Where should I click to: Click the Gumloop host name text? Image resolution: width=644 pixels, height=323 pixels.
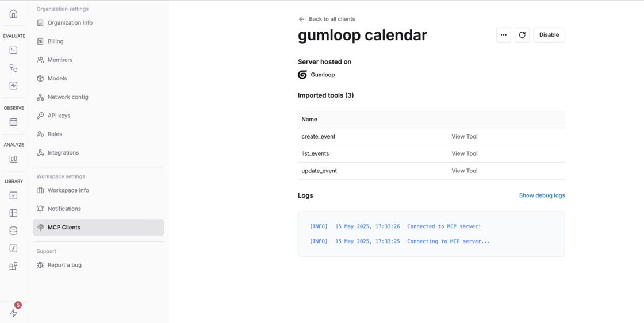(x=323, y=75)
